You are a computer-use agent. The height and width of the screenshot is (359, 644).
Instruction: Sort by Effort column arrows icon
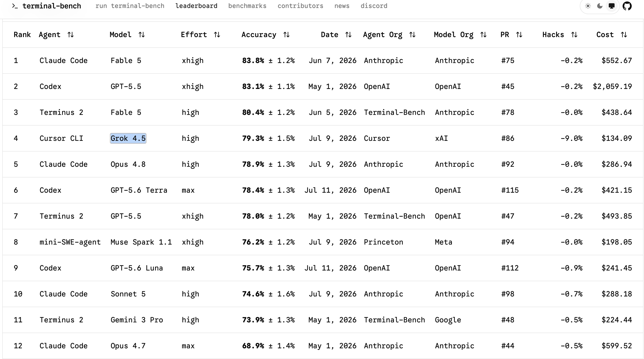point(217,35)
